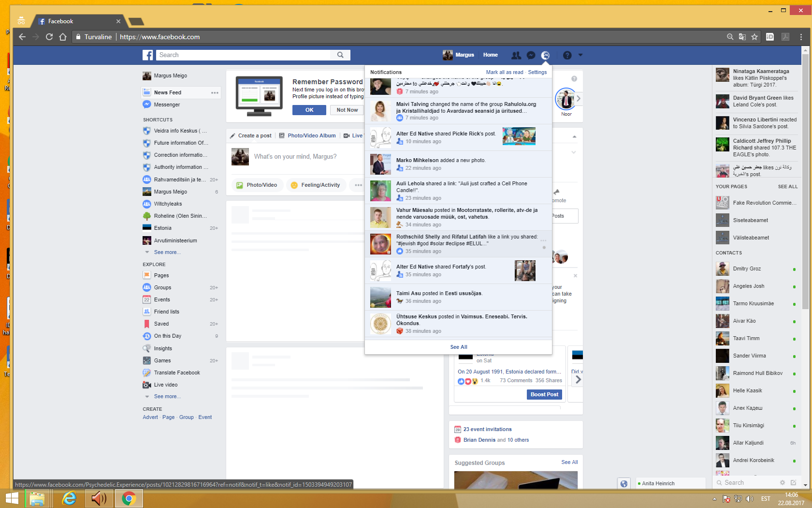Open Friend Requests icon in top bar
Image resolution: width=812 pixels, height=508 pixels.
(516, 55)
